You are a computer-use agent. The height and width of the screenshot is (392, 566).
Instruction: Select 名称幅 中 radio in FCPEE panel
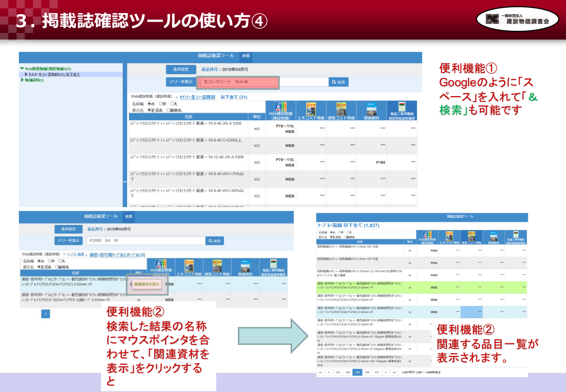[x=50, y=261]
